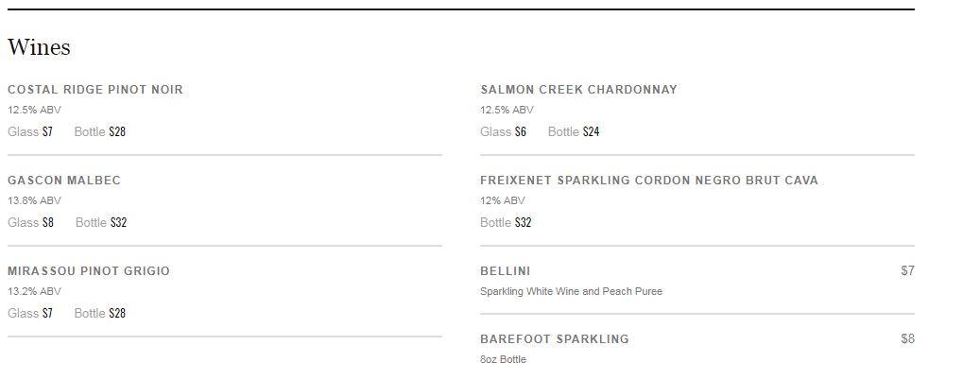The height and width of the screenshot is (380, 980).
Task: Open the Mirassou Pinot Grigio entry
Action: [x=89, y=271]
